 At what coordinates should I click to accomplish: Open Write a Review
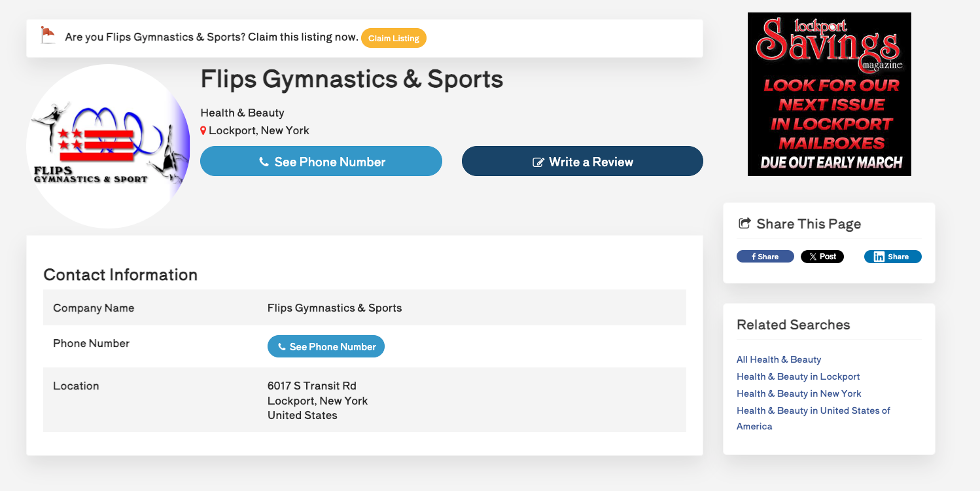[x=582, y=161]
